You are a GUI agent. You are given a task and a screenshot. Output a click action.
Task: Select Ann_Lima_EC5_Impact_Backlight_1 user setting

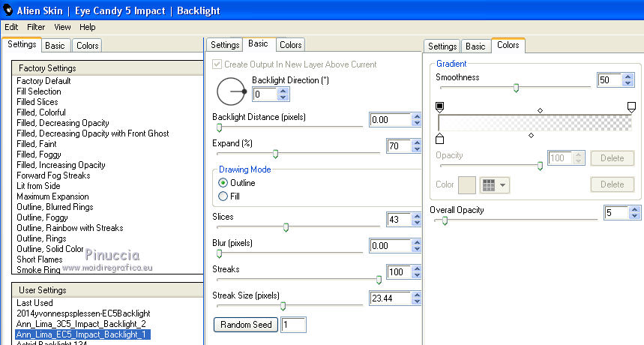click(x=82, y=334)
